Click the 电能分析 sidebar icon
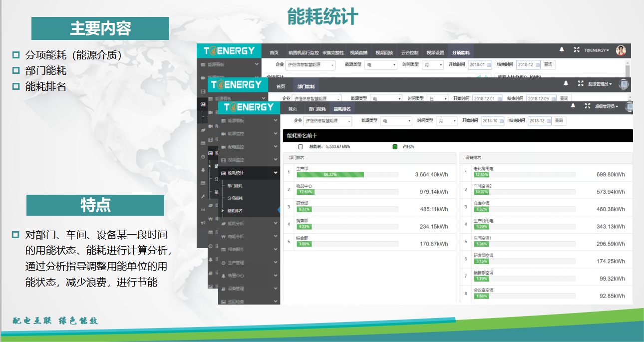 pyautogui.click(x=223, y=236)
